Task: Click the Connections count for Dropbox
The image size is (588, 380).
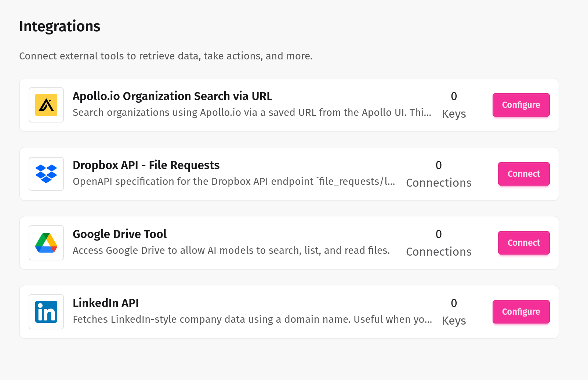Action: (439, 174)
